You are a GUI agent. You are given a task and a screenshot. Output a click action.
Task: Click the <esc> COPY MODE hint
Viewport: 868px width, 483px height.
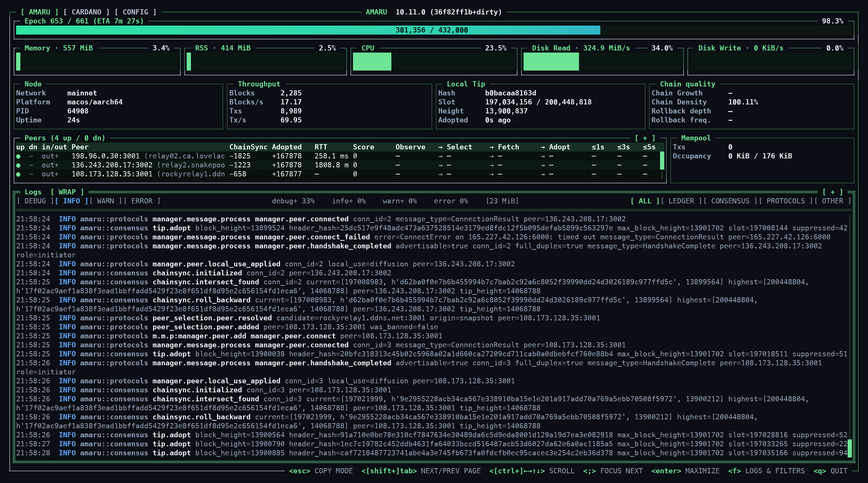pyautogui.click(x=321, y=471)
